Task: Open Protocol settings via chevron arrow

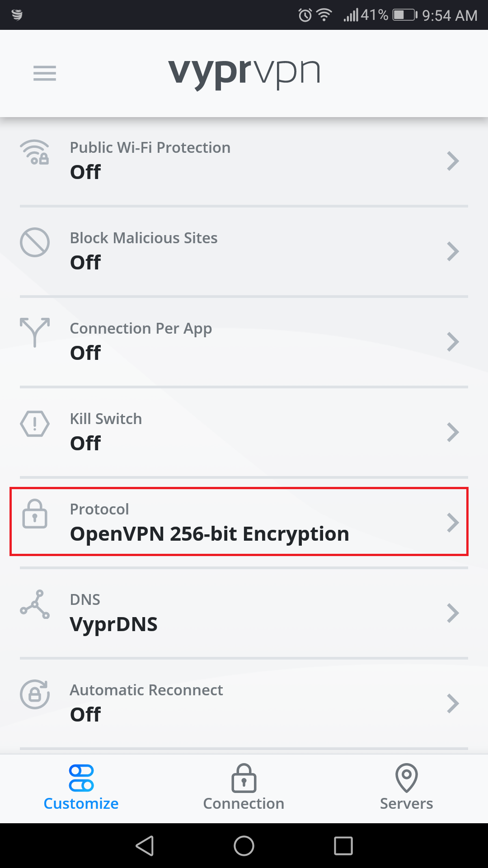Action: [x=452, y=523]
